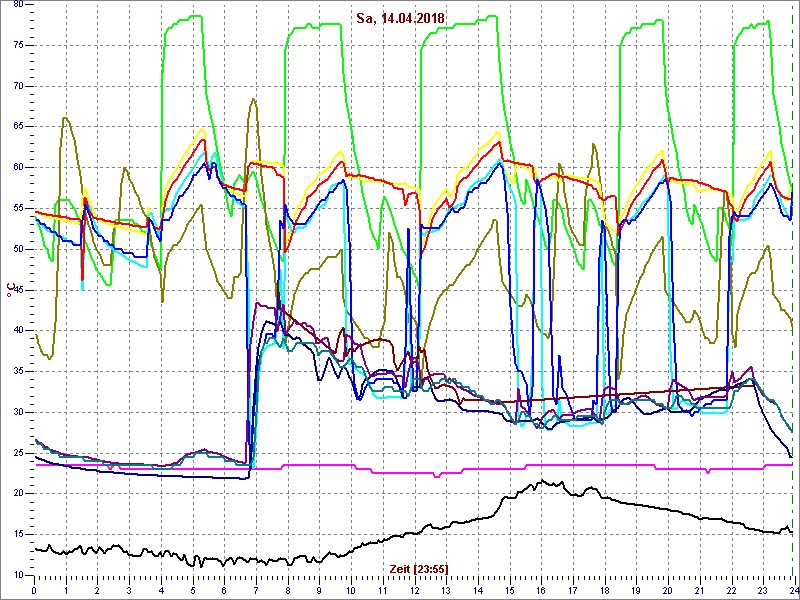Click hour 6 on the time axis
The height and width of the screenshot is (600, 800).
point(224,590)
